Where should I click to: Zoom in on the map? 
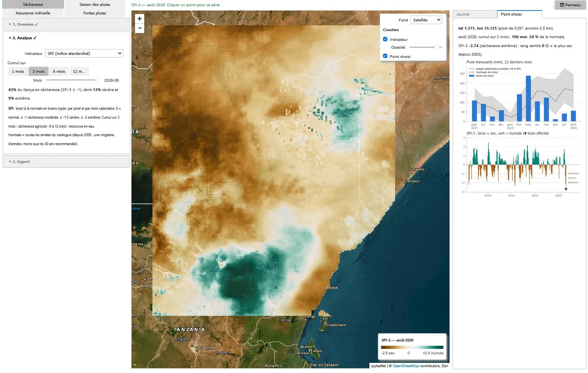coord(140,19)
